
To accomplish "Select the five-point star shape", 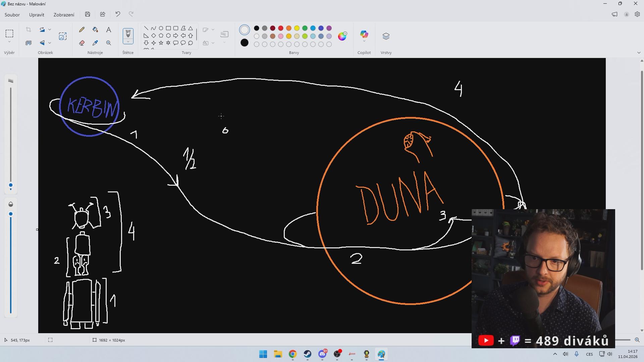I will point(161,43).
